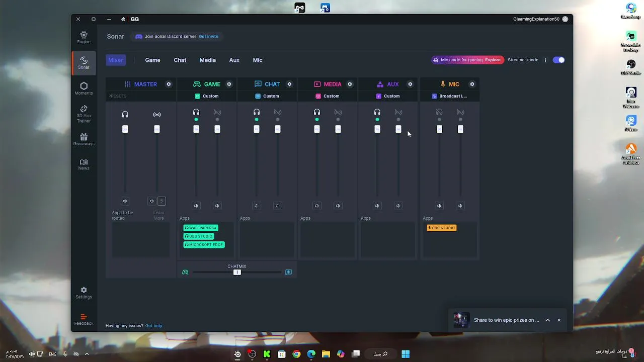Screen dimensions: 644x362
Task: Switch to the Mixer tab
Action: coord(116,60)
